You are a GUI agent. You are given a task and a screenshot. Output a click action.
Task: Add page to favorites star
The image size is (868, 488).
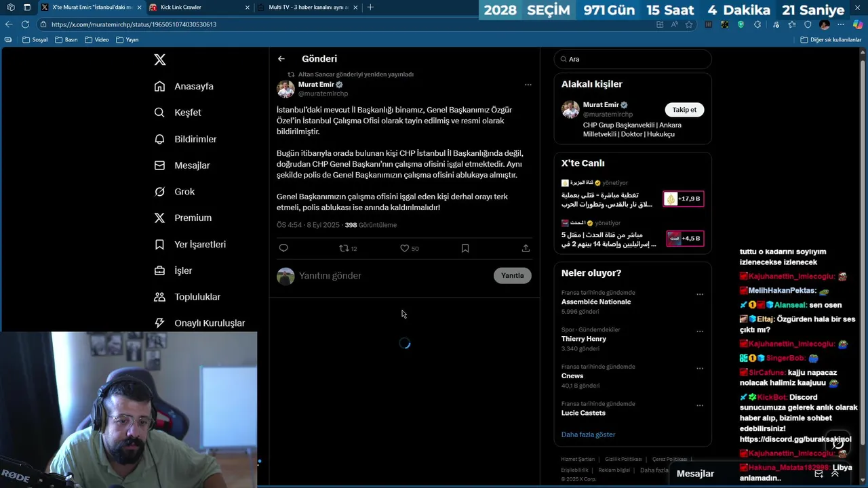pyautogui.click(x=689, y=24)
